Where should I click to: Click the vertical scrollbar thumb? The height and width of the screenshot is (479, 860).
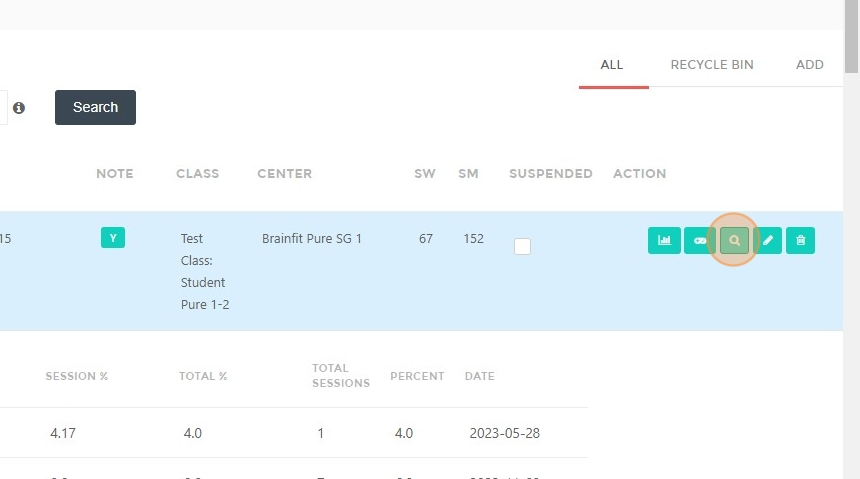pos(851,37)
